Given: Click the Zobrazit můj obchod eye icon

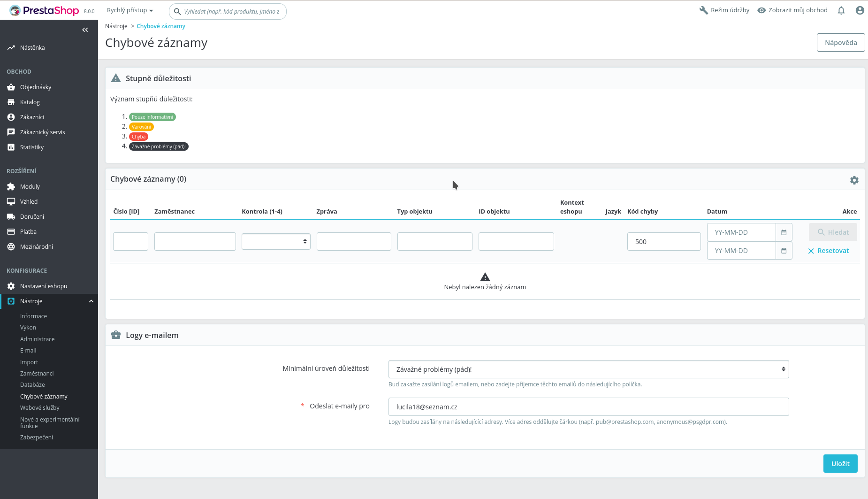Looking at the screenshot, I should 761,10.
